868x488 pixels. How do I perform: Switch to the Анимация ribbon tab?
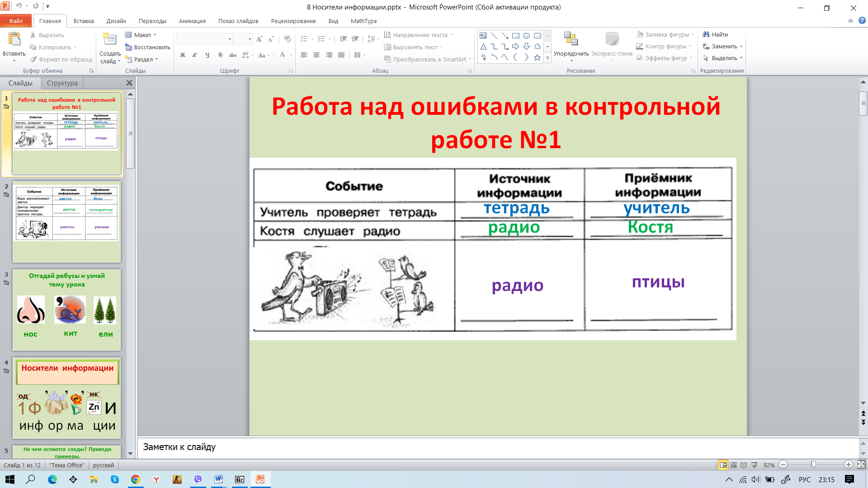tap(192, 21)
